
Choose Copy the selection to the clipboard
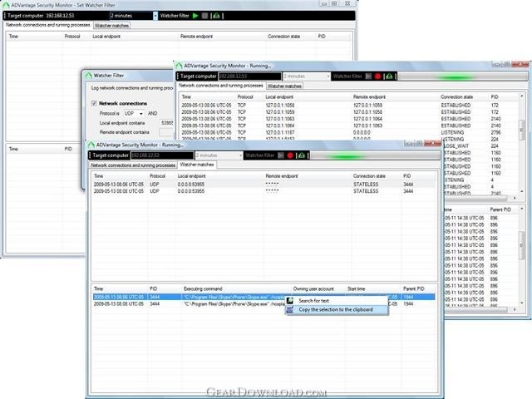coord(337,309)
